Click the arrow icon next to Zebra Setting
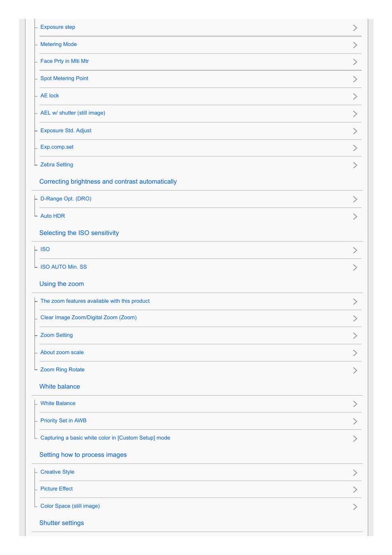392x555 pixels. click(355, 165)
